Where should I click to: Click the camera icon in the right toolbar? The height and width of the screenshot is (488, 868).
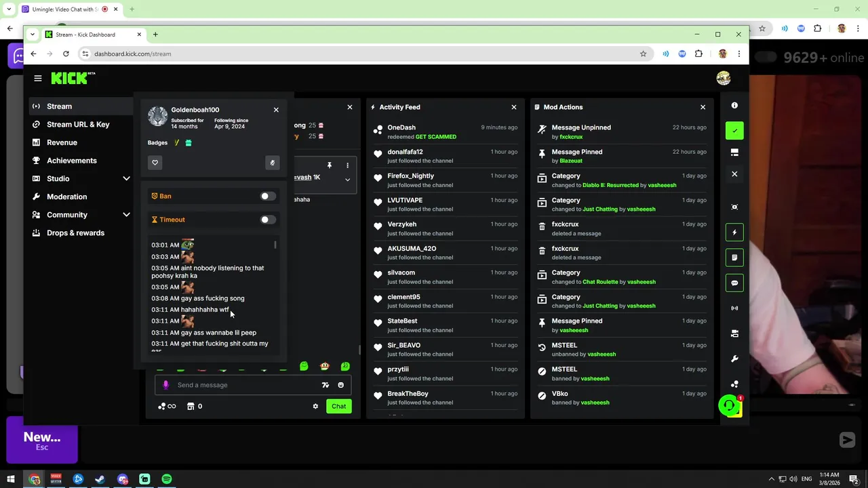tap(734, 333)
